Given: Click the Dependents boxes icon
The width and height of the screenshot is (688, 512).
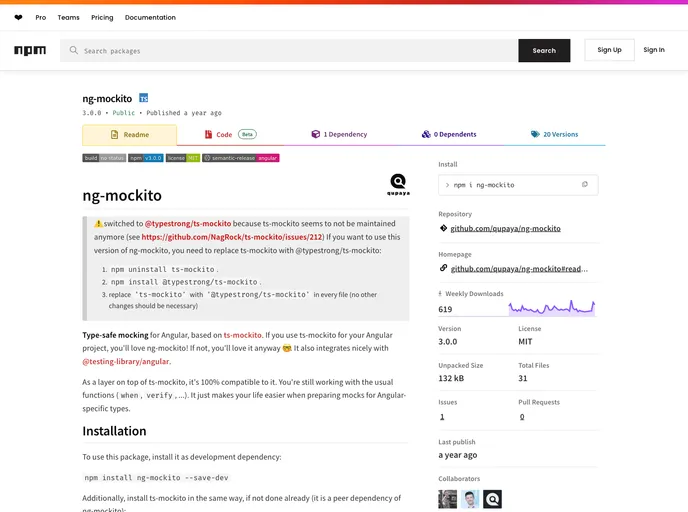Looking at the screenshot, I should pyautogui.click(x=426, y=134).
